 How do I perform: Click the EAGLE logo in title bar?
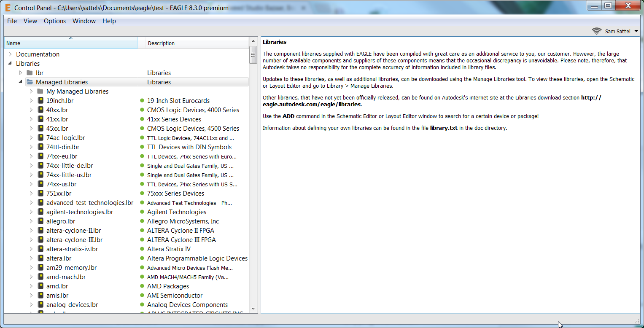(8, 8)
